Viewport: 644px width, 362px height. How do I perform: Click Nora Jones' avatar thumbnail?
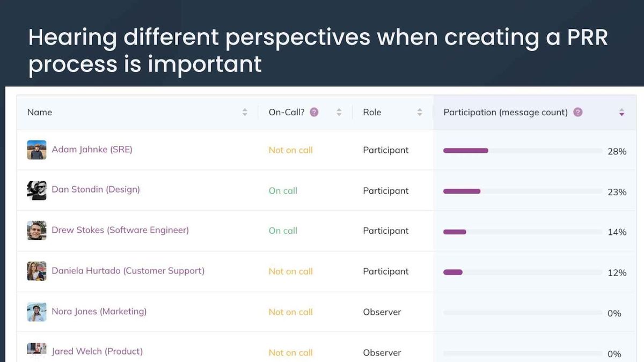(36, 312)
